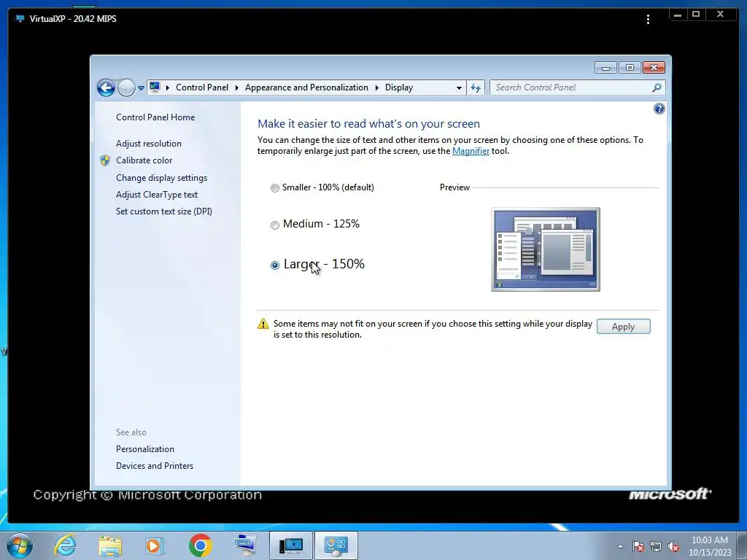The height and width of the screenshot is (560, 747).
Task: Open Adjust resolution link
Action: pos(149,144)
